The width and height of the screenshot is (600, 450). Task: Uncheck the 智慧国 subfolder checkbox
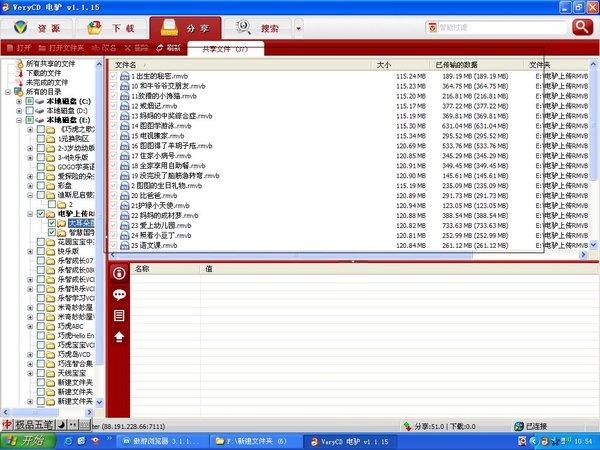52,232
